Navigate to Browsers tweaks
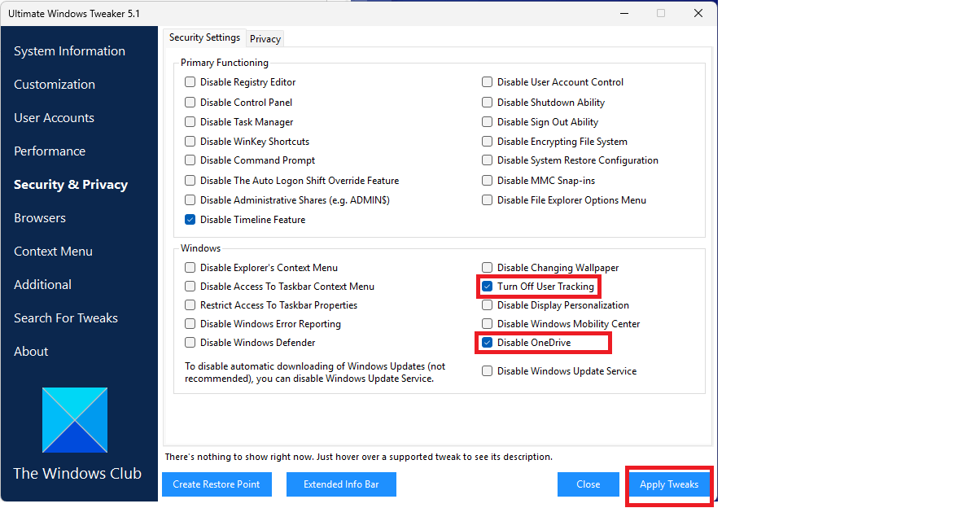980x508 pixels. (x=40, y=218)
